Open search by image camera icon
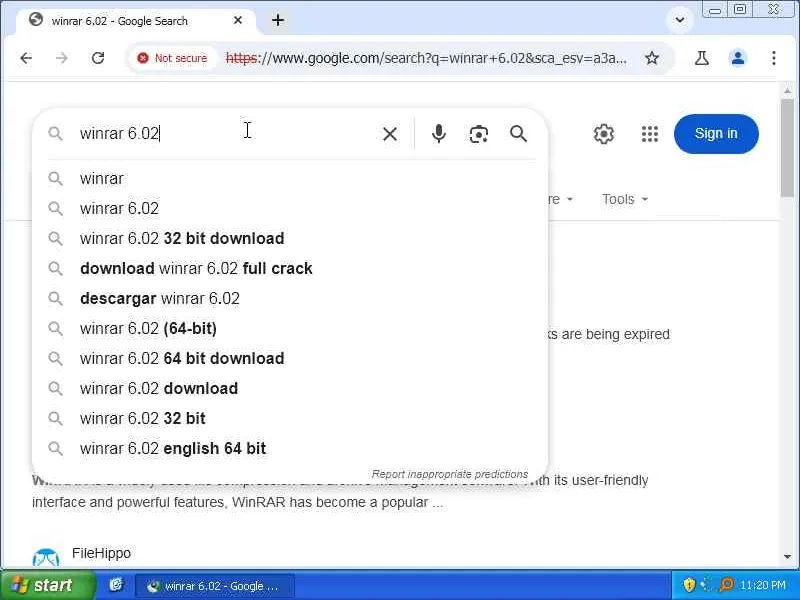Image resolution: width=800 pixels, height=600 pixels. 479,134
